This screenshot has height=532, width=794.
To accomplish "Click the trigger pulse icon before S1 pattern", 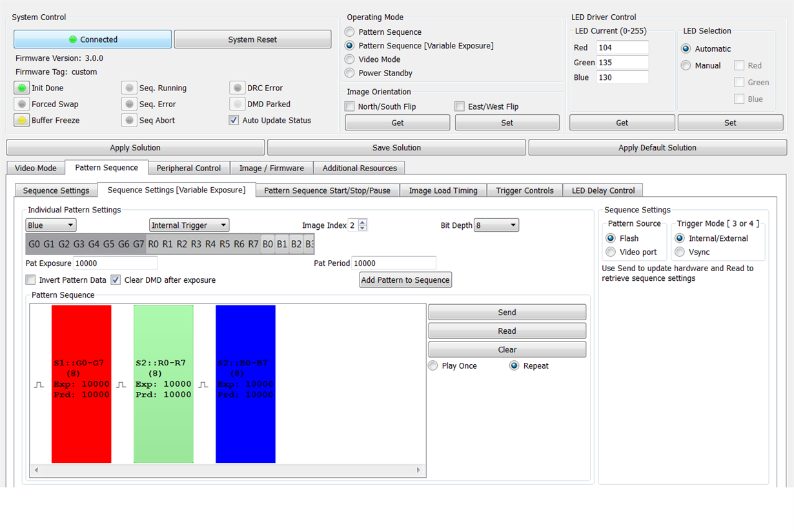I will 39,384.
